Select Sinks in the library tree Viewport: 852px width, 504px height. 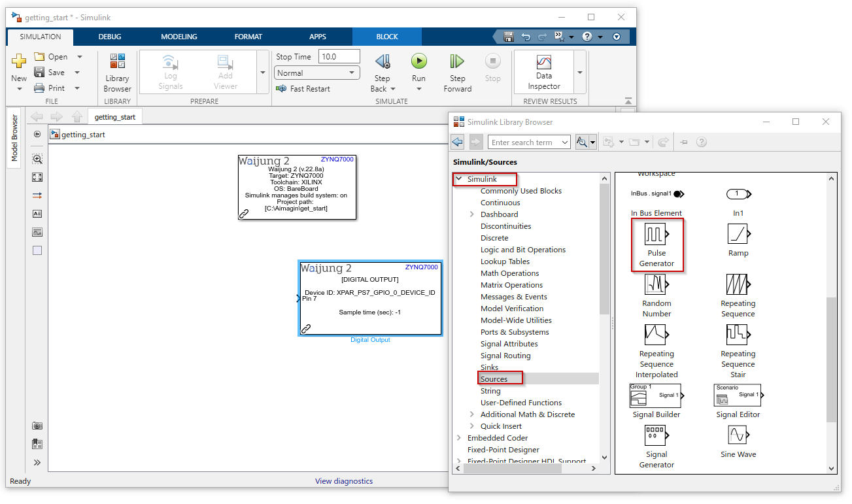coord(489,367)
